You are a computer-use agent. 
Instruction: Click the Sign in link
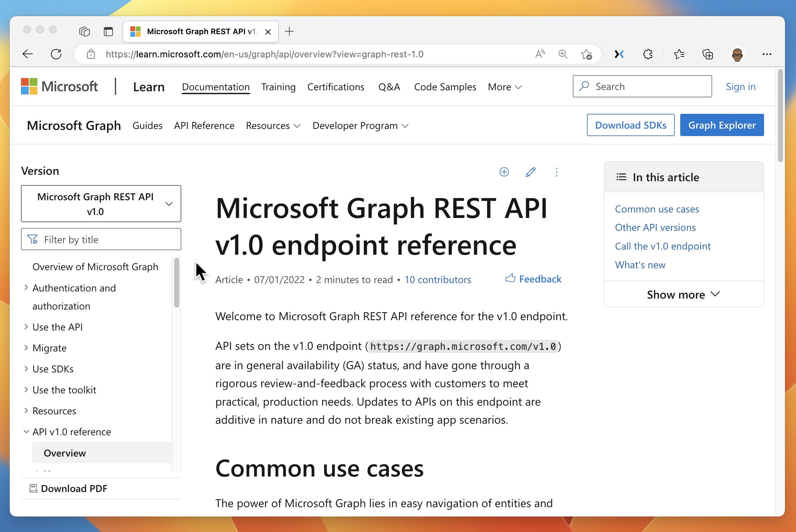(740, 86)
